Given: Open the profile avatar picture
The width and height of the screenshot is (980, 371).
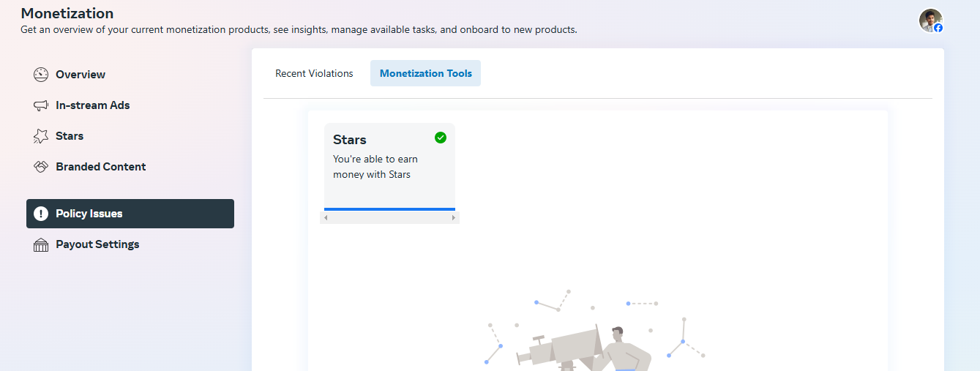Looking at the screenshot, I should (929, 19).
